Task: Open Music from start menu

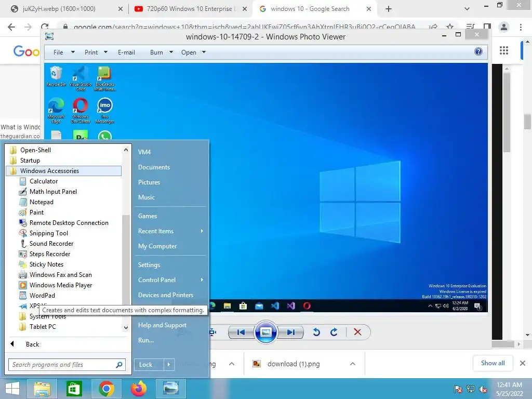Action: (146, 197)
